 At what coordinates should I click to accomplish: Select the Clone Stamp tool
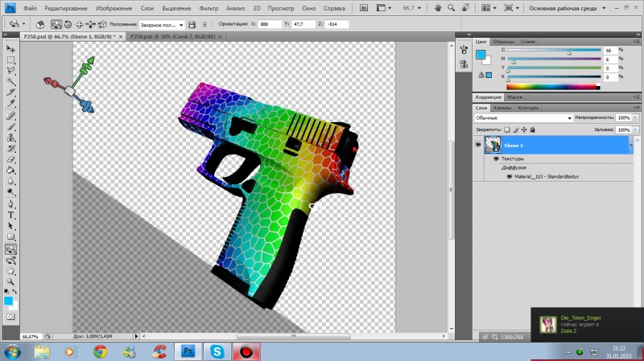pos(10,137)
